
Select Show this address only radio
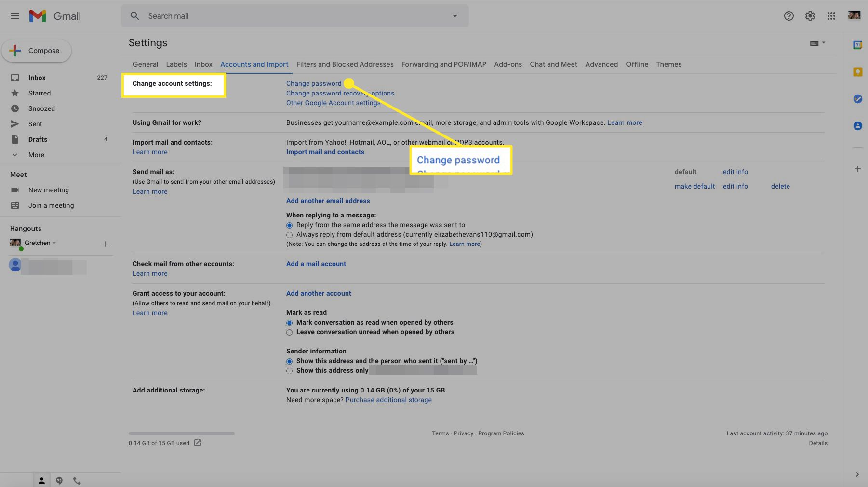(x=289, y=371)
